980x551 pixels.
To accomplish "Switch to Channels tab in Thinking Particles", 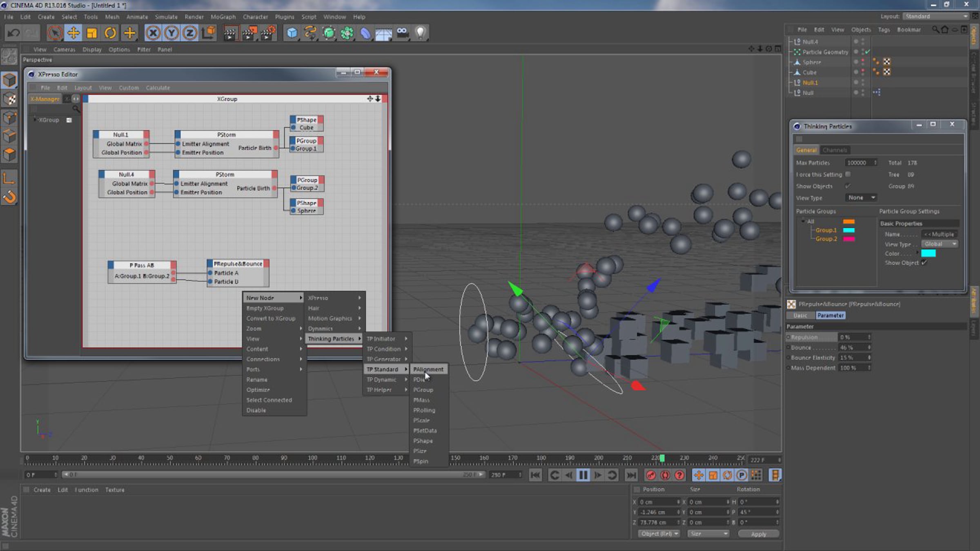I will pos(835,150).
